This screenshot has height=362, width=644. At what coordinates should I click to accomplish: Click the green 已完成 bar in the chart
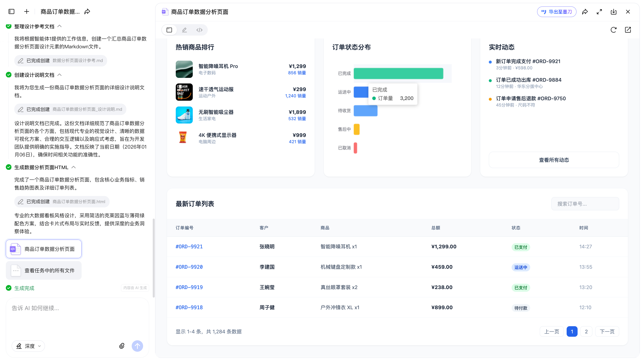(x=398, y=73)
